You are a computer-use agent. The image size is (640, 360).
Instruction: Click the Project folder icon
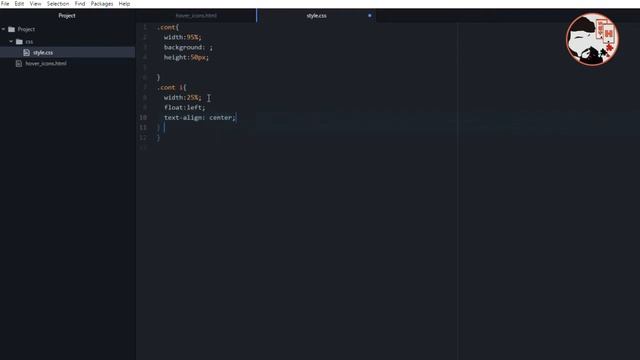11,29
